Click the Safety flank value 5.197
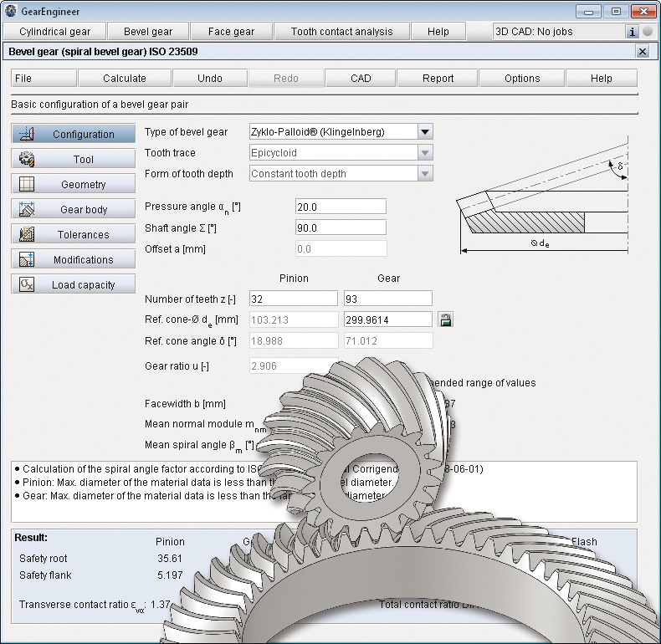 click(170, 575)
